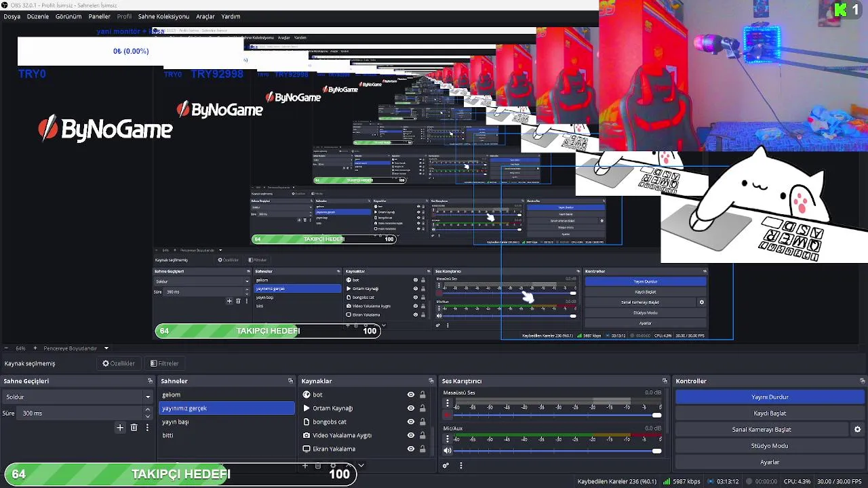
Task: Hide the bongobs cat source
Action: pos(410,422)
